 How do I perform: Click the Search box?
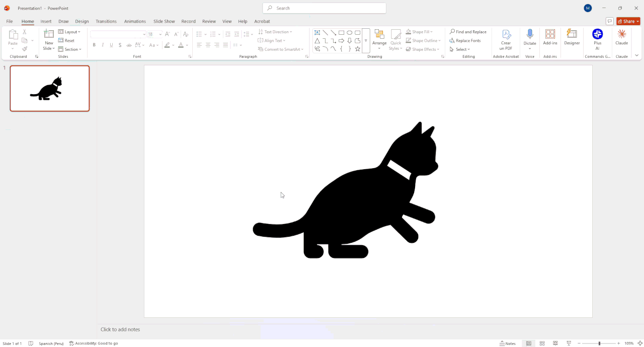click(325, 8)
